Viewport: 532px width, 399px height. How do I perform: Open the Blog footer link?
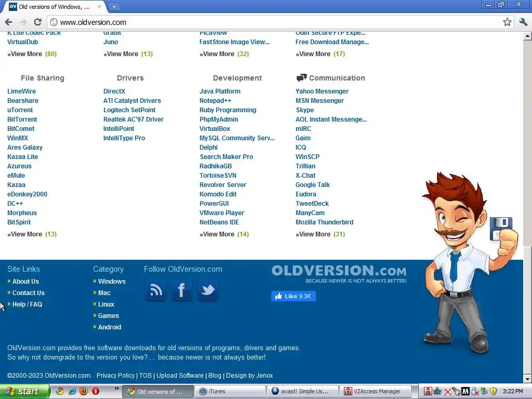pos(215,376)
